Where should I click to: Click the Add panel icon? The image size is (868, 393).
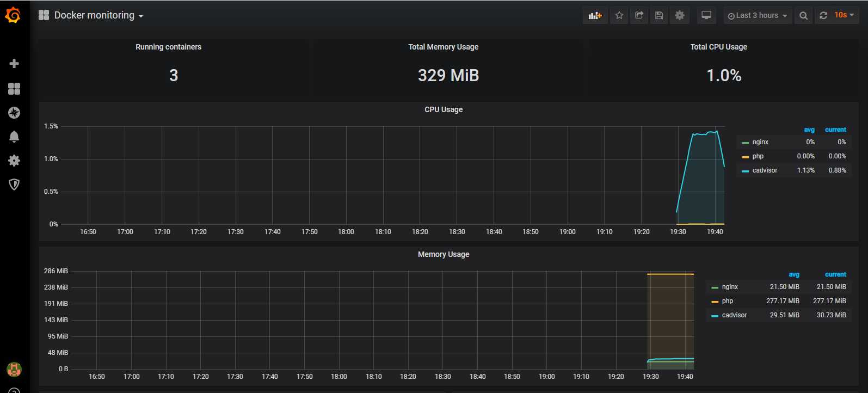(x=595, y=15)
